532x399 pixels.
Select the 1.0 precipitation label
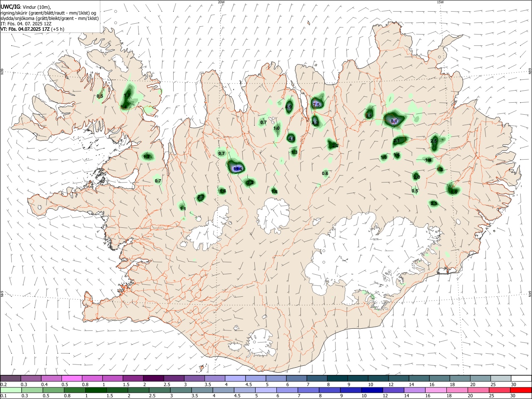(x=276, y=128)
